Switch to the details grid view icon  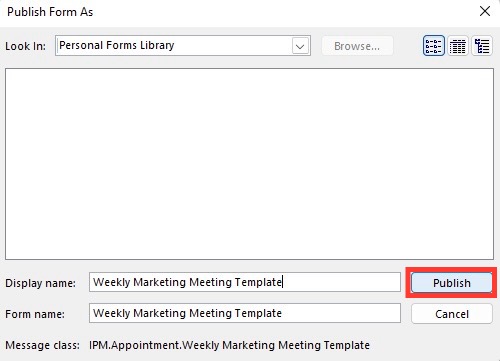pos(458,46)
